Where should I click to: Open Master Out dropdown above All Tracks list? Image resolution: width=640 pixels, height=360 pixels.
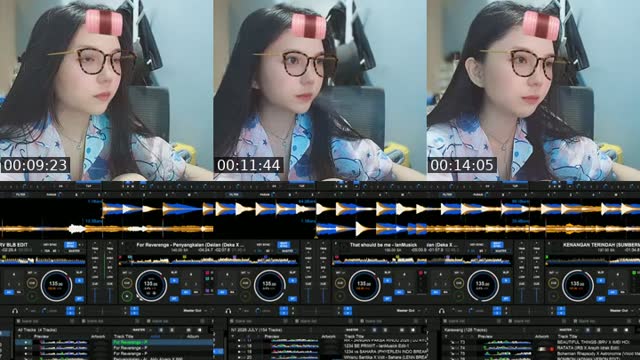[195, 310]
